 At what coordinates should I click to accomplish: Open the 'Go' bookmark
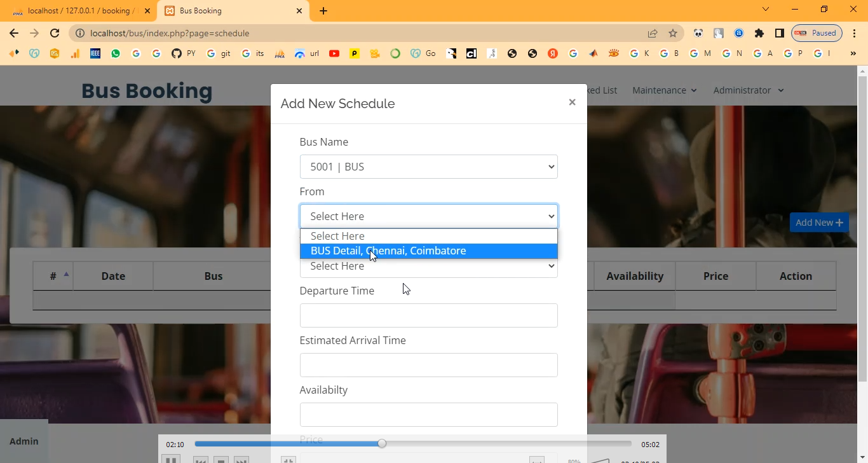point(423,53)
